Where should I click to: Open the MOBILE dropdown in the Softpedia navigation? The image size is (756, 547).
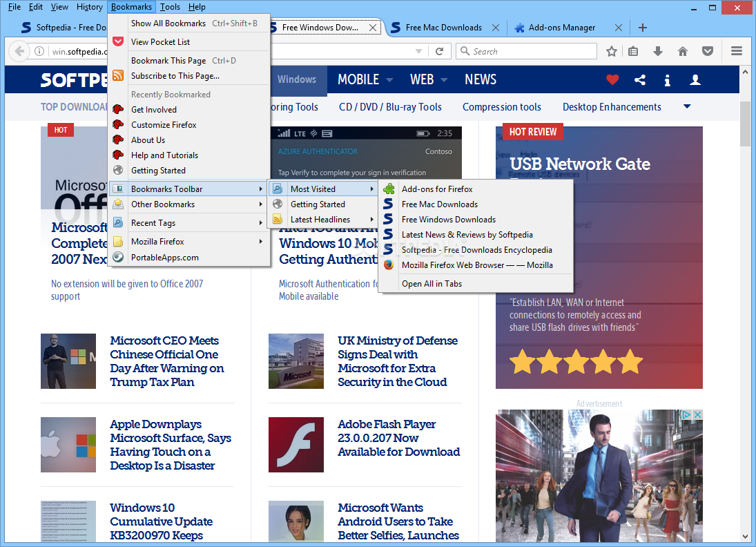[389, 79]
